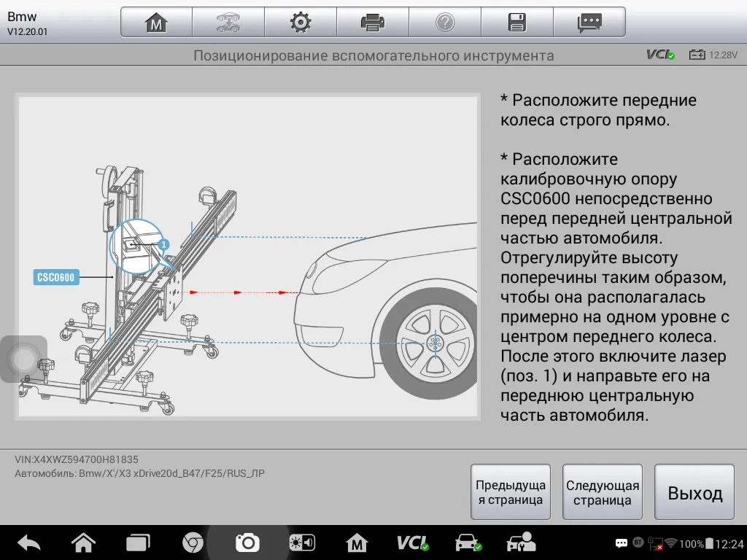Launch Chrome browser from bottom bar
747x560 pixels.
coord(193,542)
